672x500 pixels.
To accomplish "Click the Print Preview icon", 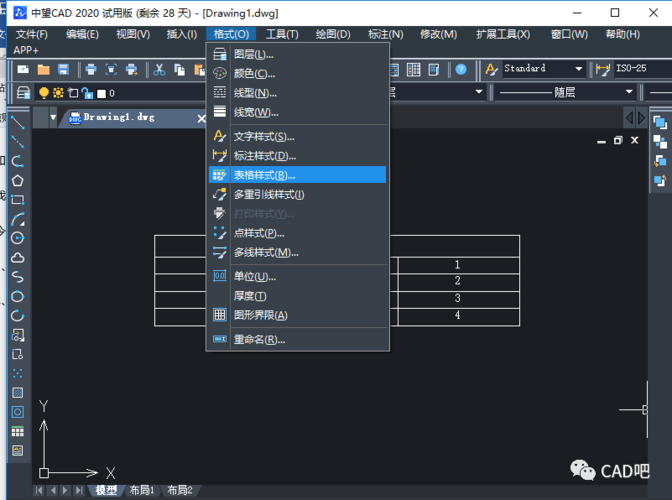I will (x=111, y=69).
